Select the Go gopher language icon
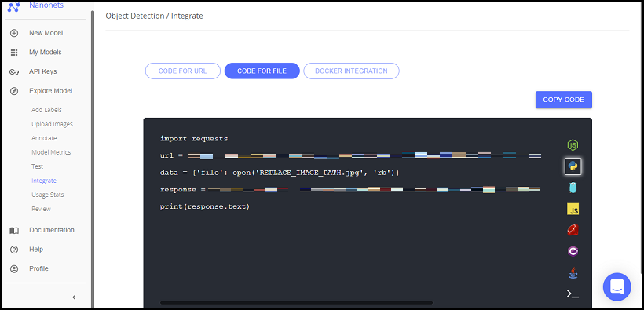Image resolution: width=644 pixels, height=310 pixels. tap(573, 188)
